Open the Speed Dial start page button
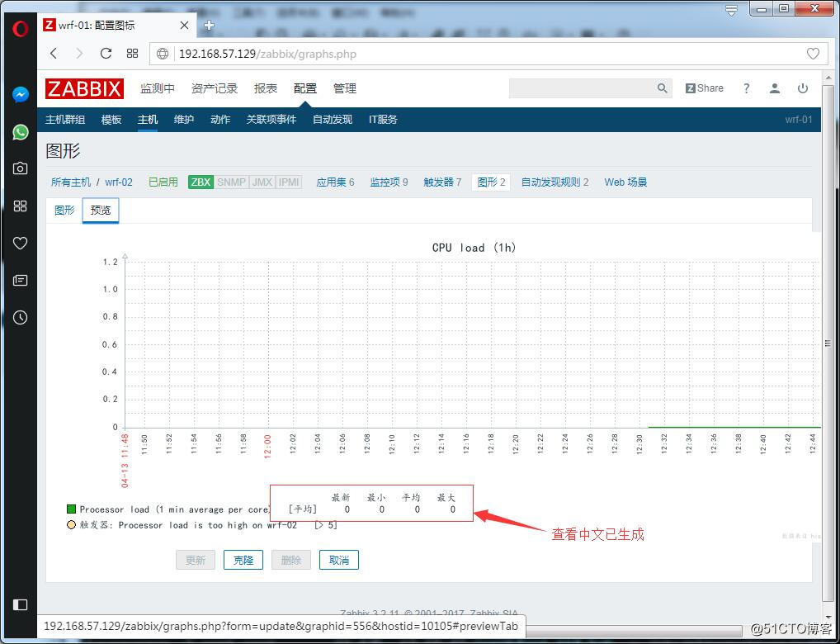This screenshot has width=840, height=644. [x=132, y=53]
